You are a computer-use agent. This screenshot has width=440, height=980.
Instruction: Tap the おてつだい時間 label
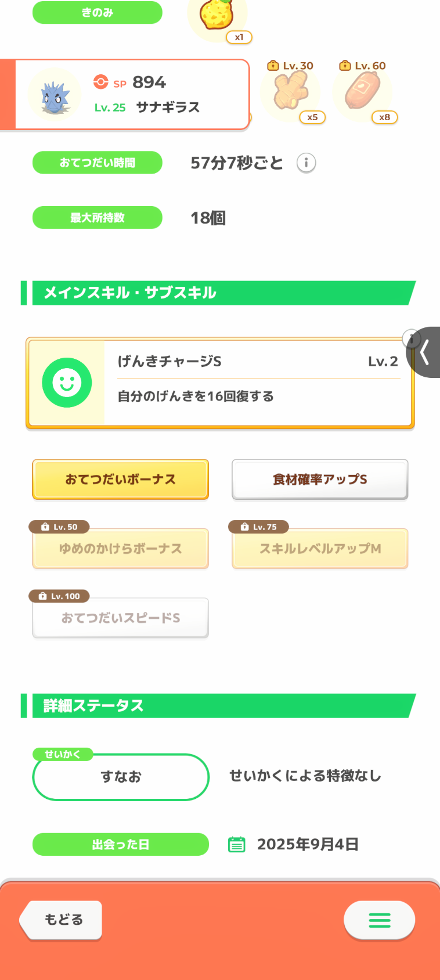tap(98, 163)
